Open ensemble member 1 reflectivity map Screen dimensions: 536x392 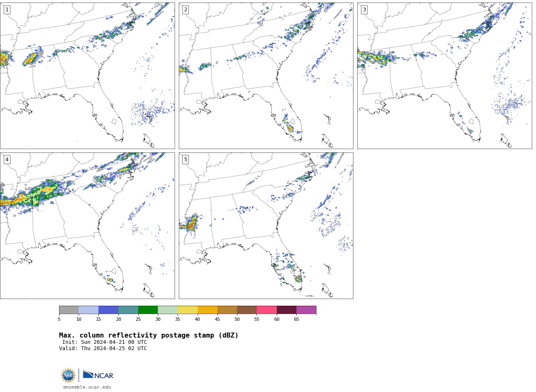88,76
